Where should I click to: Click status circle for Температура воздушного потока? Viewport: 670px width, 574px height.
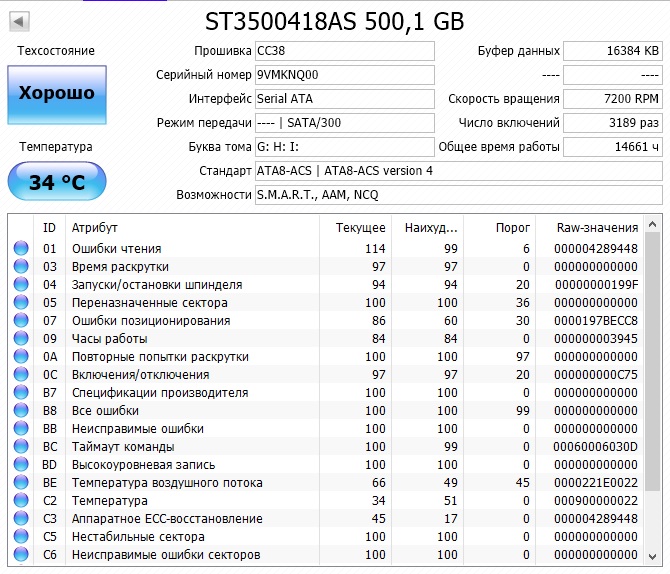point(21,482)
